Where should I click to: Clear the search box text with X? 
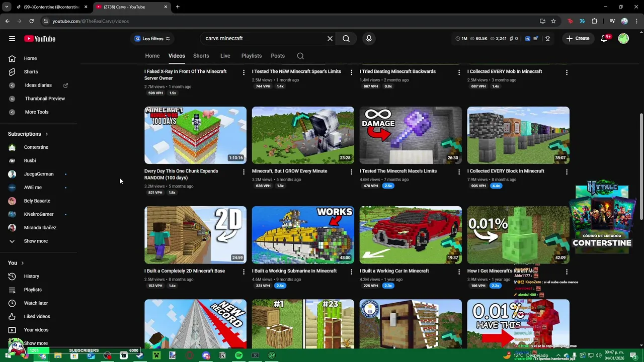[x=330, y=39]
